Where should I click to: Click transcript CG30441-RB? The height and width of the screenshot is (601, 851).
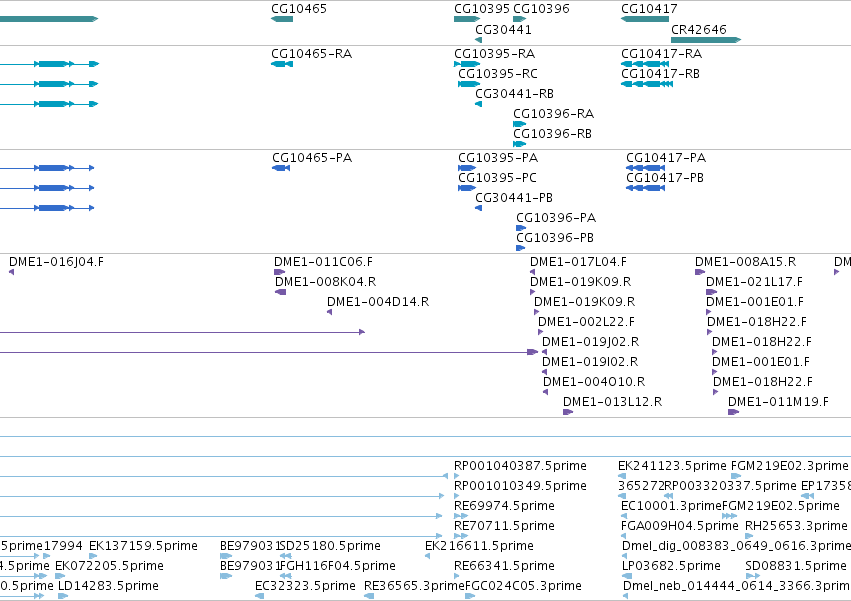(514, 94)
